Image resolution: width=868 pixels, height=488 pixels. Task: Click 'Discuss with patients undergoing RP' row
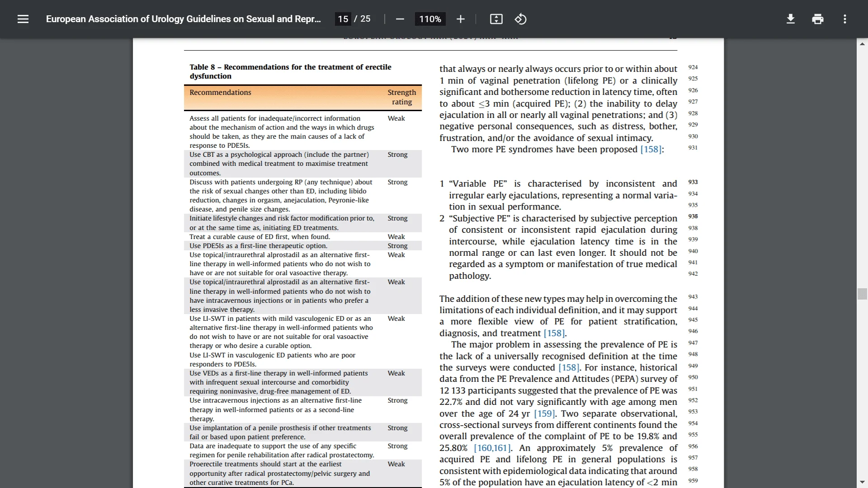(302, 196)
